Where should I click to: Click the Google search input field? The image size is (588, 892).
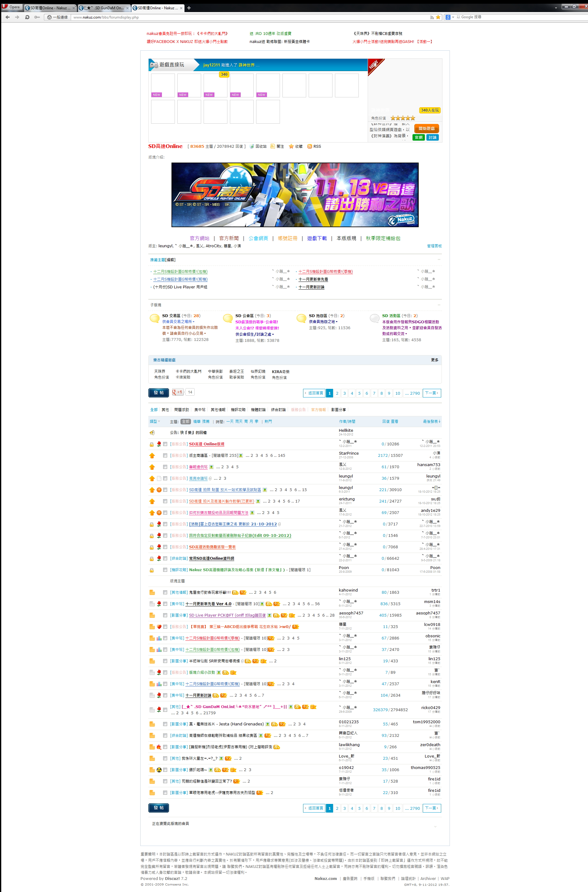tap(521, 17)
